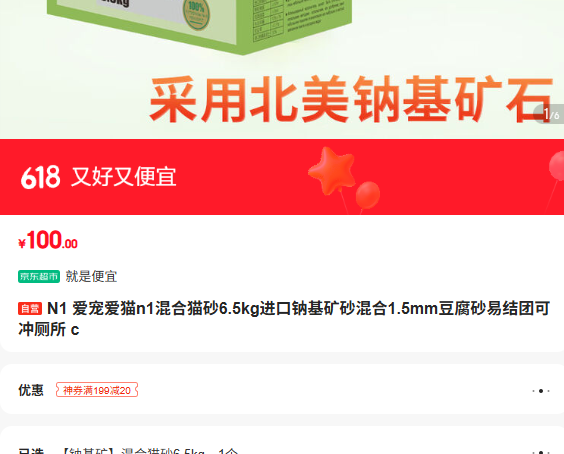Select the 神券满199减20 coupon tag
The image size is (564, 454).
click(97, 390)
